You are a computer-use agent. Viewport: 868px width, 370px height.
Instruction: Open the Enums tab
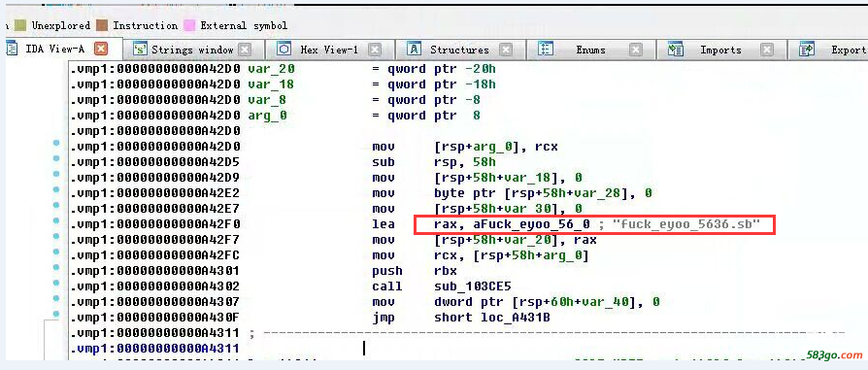coord(590,50)
